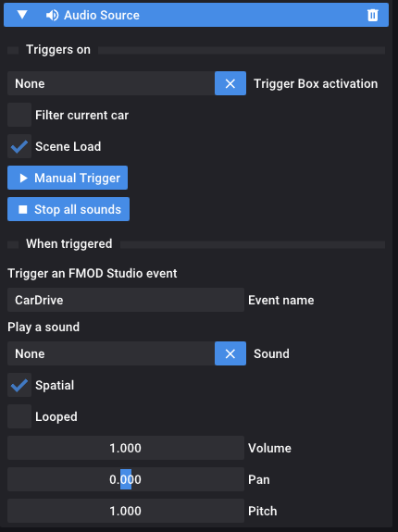Image resolution: width=398 pixels, height=532 pixels.
Task: Click the Pan value field
Action: point(126,479)
